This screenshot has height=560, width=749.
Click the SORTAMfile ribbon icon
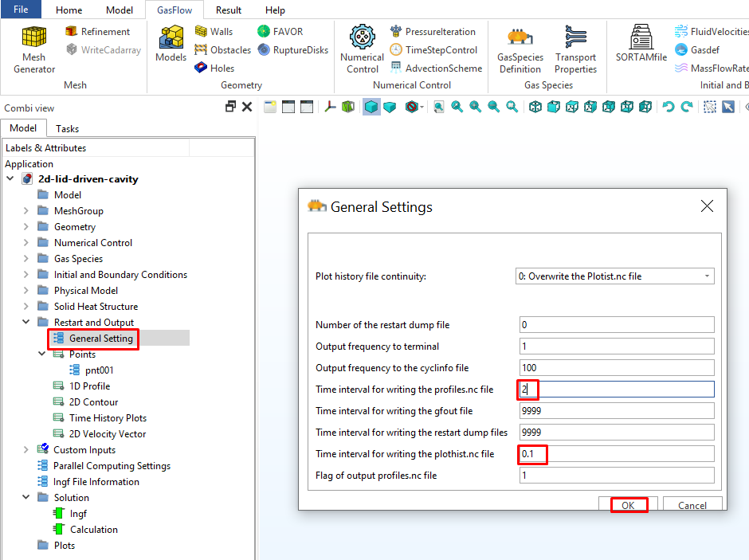(641, 48)
